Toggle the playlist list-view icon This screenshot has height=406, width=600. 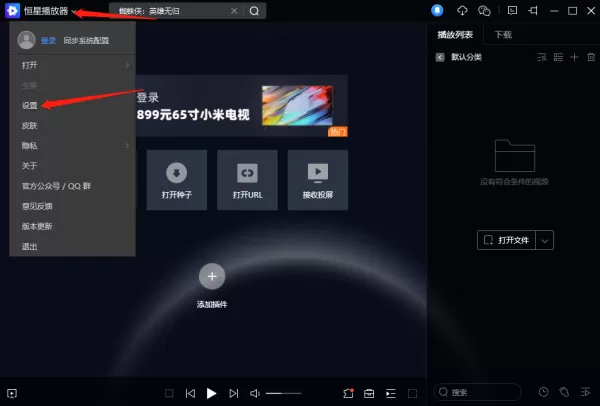click(x=558, y=57)
